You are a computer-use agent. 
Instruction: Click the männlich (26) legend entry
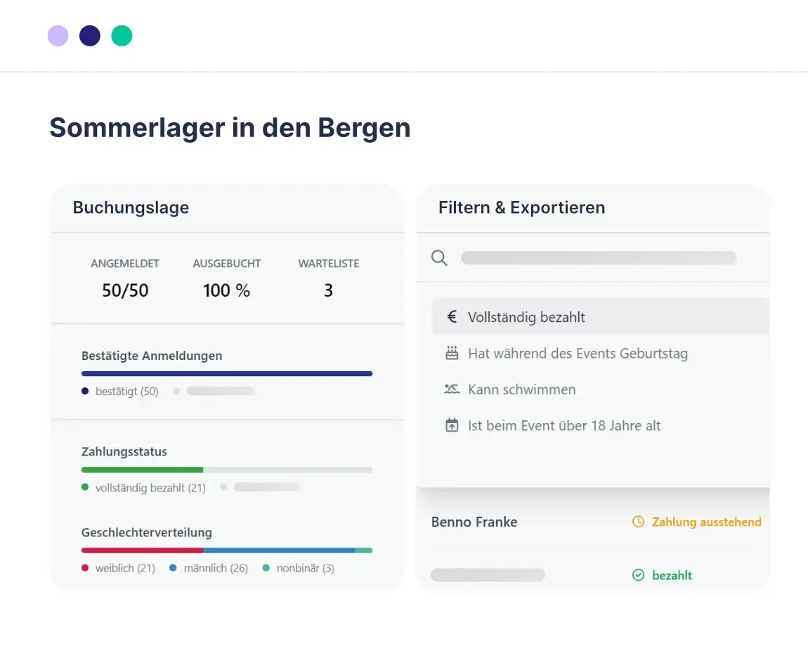[215, 568]
